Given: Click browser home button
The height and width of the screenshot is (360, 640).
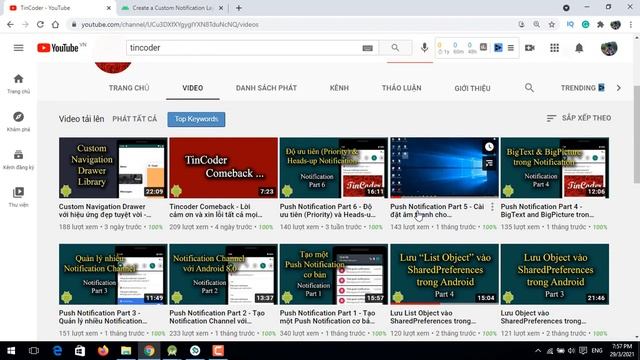Looking at the screenshot, I should click(x=56, y=24).
